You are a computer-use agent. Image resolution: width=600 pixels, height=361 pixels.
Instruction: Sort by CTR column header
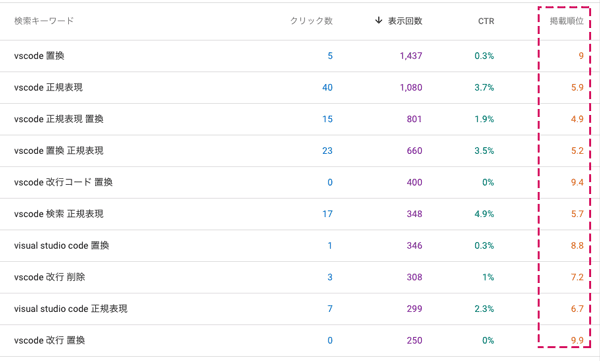point(486,21)
